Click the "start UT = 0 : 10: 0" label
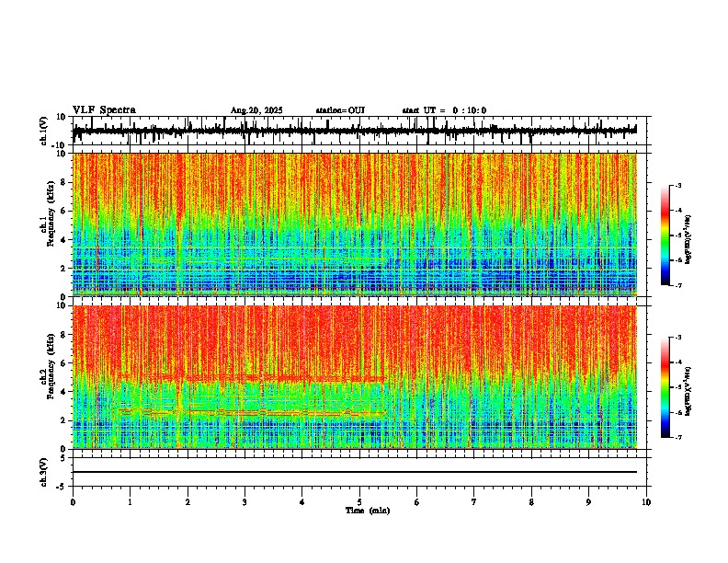The image size is (728, 563). coord(444,110)
